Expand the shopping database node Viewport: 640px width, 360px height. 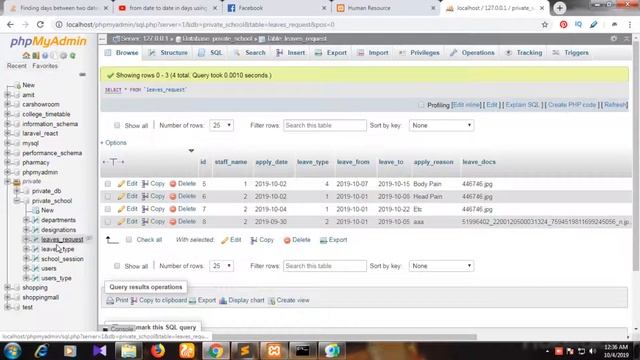7,288
